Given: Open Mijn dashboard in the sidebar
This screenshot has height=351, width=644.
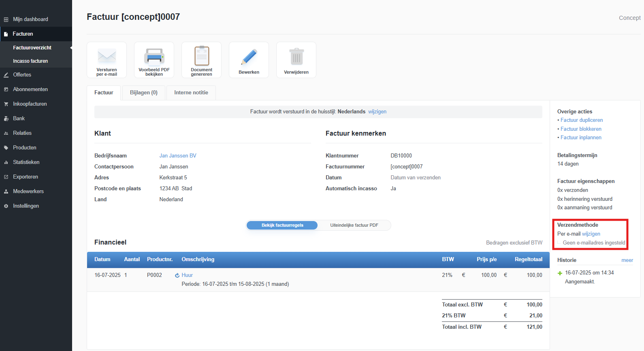Looking at the screenshot, I should coord(30,19).
